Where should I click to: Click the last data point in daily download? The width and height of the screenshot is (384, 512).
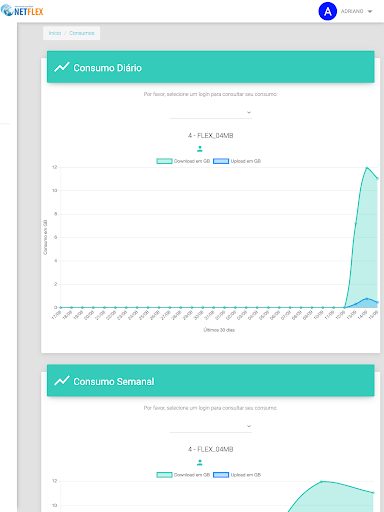(377, 178)
